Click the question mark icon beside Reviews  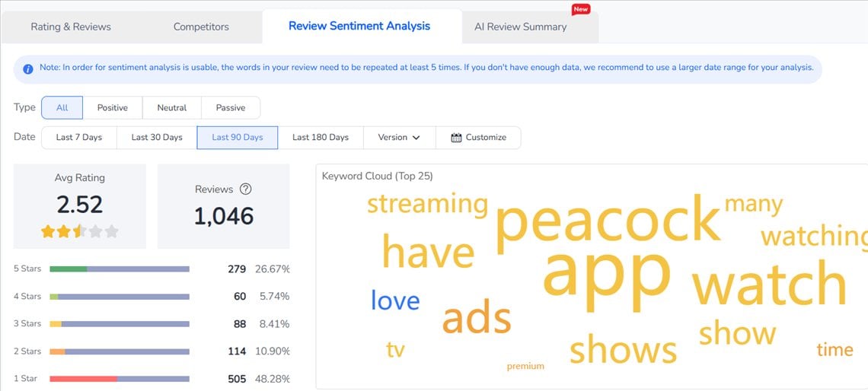[x=246, y=189]
